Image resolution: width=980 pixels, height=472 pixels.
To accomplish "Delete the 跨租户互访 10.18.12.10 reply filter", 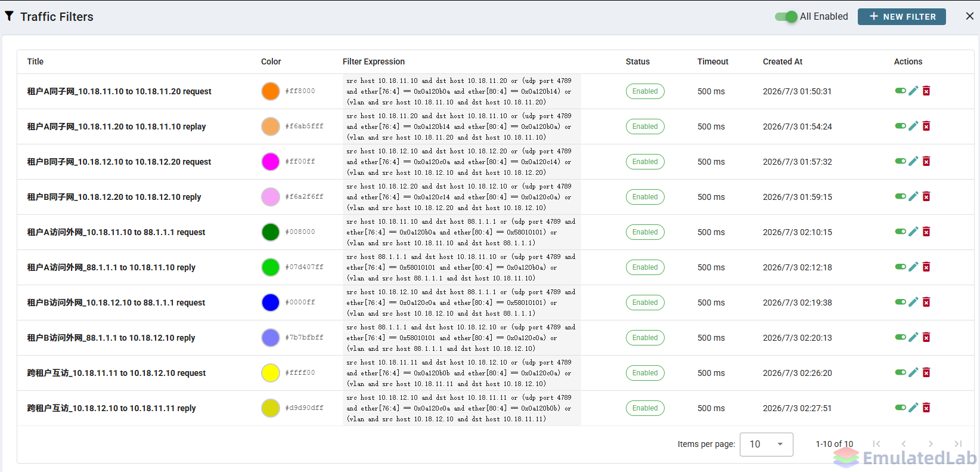I will [926, 408].
